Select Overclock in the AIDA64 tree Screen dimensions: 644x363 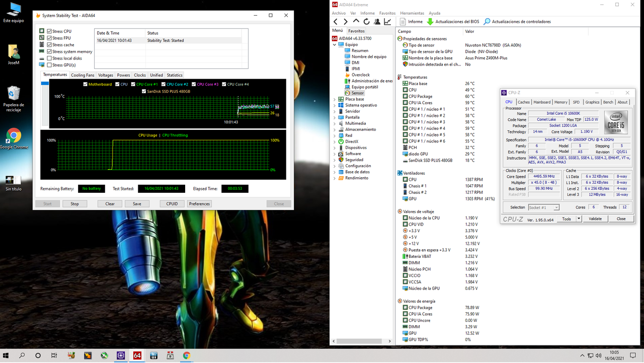point(361,75)
